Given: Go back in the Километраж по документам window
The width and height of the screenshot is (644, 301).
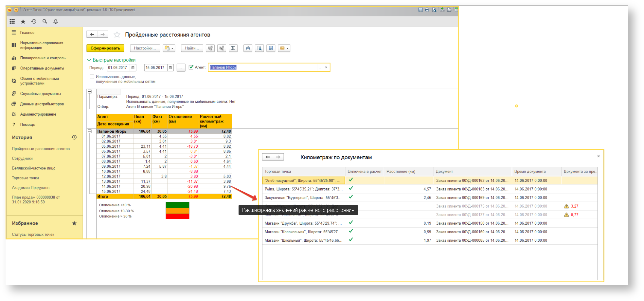Looking at the screenshot, I should click(x=268, y=157).
